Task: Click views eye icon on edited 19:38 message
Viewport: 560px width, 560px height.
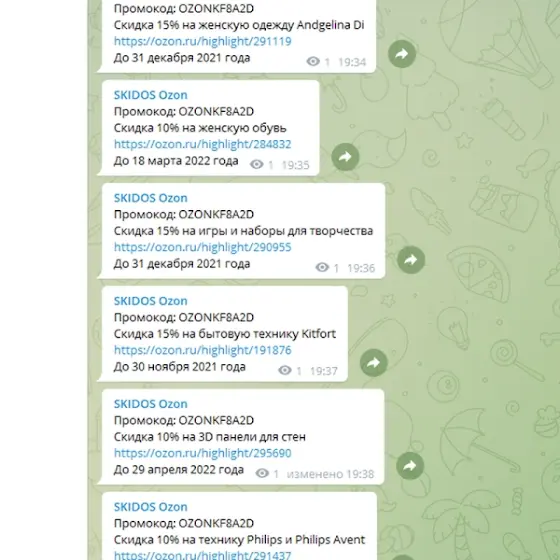Action: (262, 473)
